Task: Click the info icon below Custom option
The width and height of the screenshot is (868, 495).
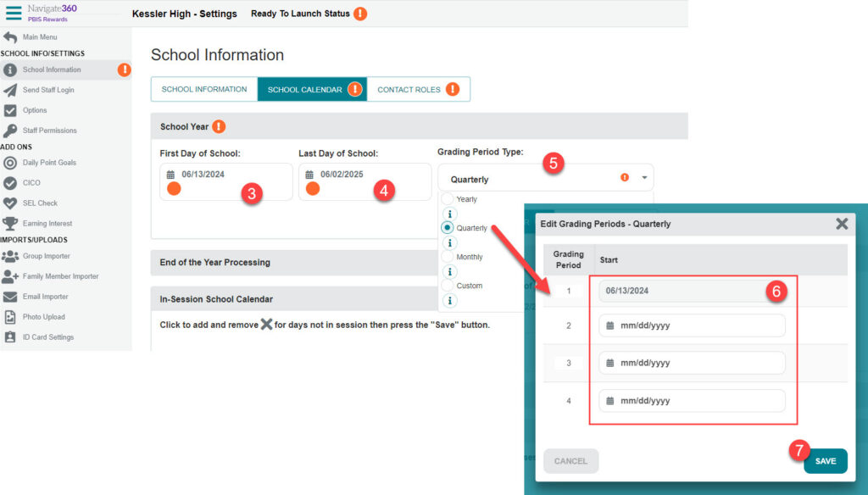Action: (450, 301)
